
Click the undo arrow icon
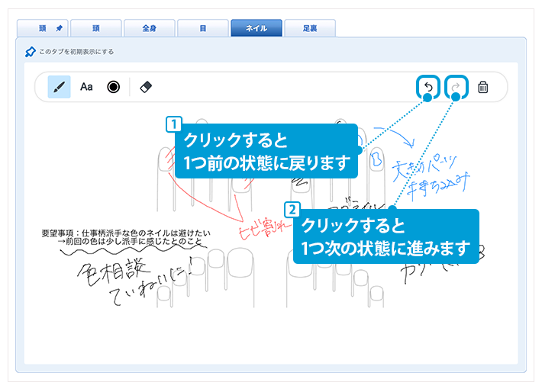point(428,88)
